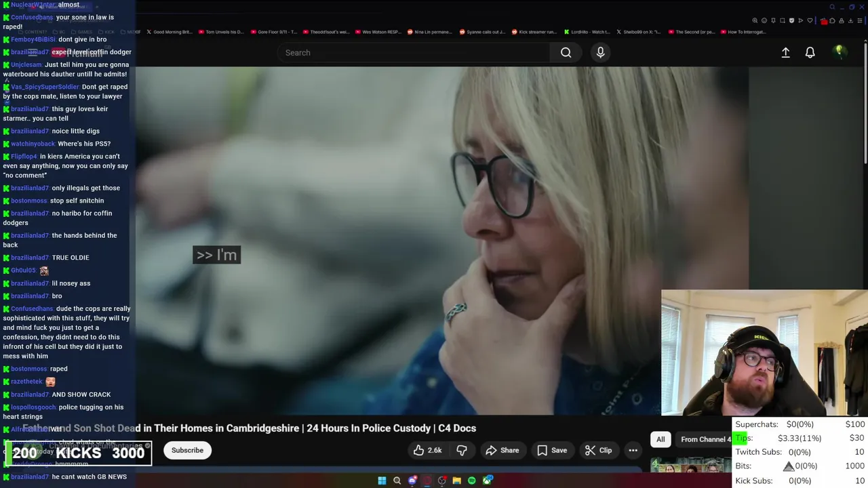The image size is (868, 488).
Task: Open the YouTube upload/create icon
Action: (785, 52)
